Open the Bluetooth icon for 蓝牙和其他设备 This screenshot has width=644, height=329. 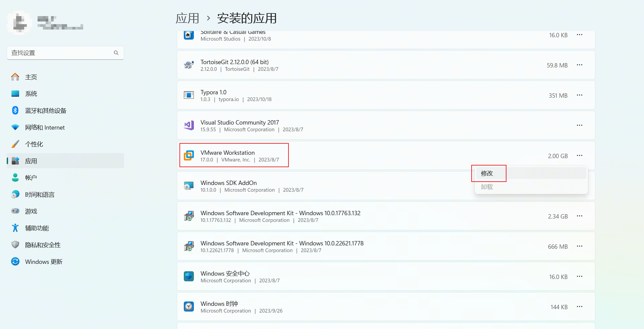pyautogui.click(x=15, y=110)
